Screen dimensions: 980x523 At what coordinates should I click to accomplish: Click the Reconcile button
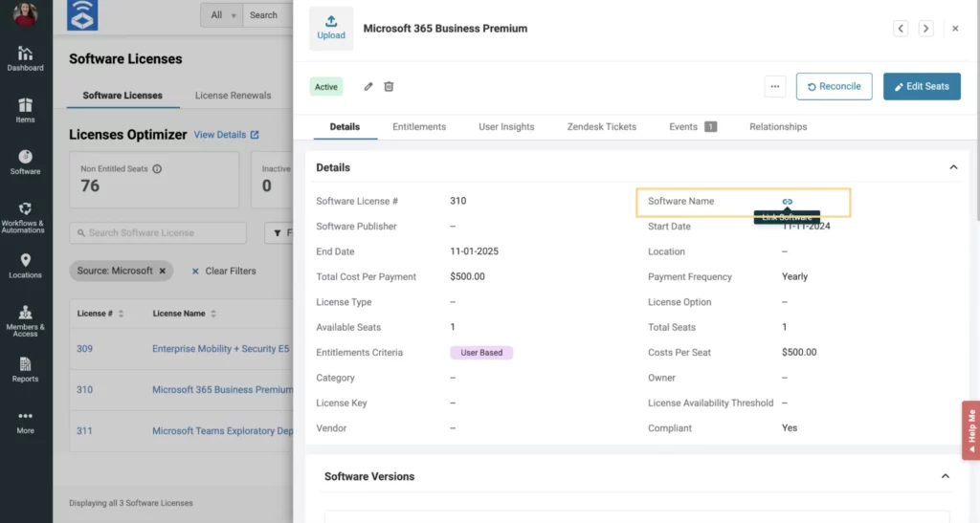(834, 86)
